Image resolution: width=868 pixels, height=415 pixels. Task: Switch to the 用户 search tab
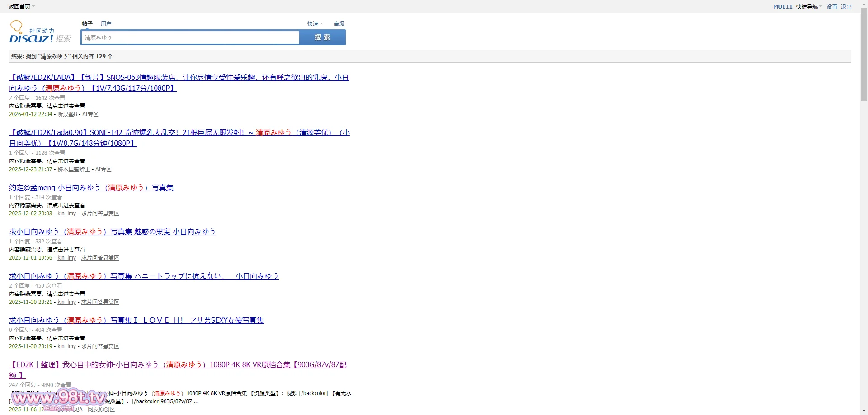(x=106, y=23)
